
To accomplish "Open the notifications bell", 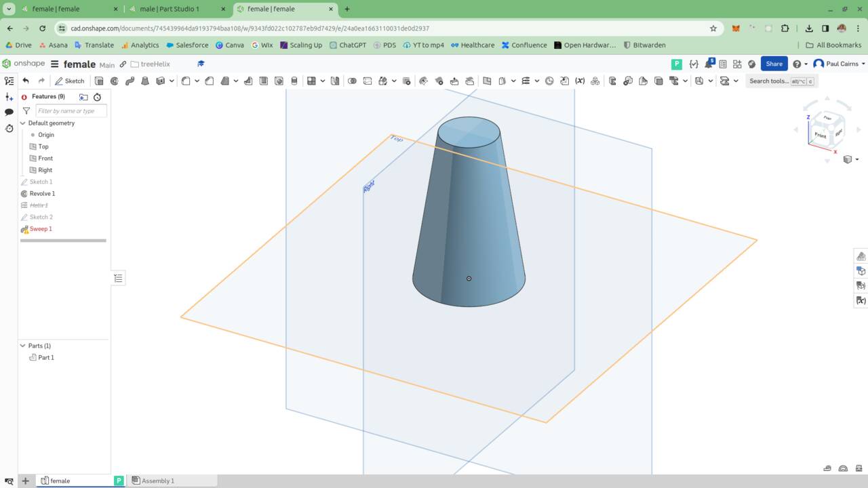I will click(709, 64).
